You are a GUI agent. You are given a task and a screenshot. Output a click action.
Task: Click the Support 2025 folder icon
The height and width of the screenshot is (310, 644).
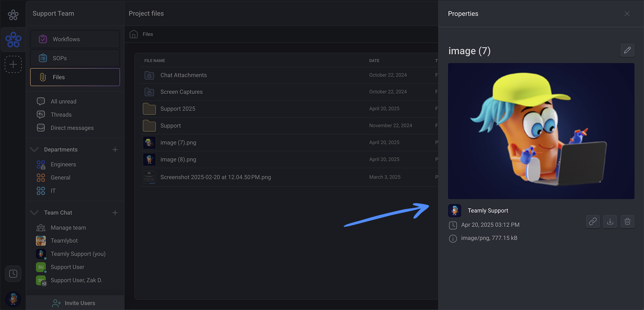[x=149, y=109]
